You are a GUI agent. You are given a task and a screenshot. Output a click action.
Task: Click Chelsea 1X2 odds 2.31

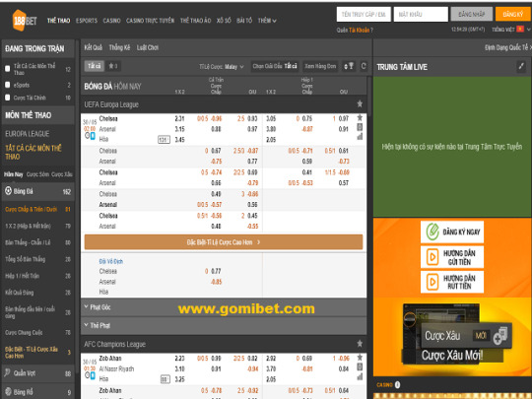pyautogui.click(x=179, y=118)
